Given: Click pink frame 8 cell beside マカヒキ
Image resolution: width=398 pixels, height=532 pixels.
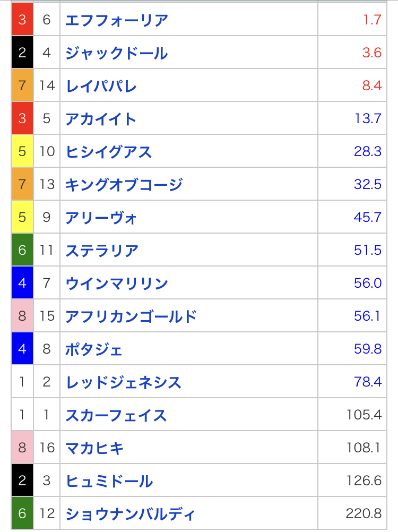Looking at the screenshot, I should (x=22, y=448).
